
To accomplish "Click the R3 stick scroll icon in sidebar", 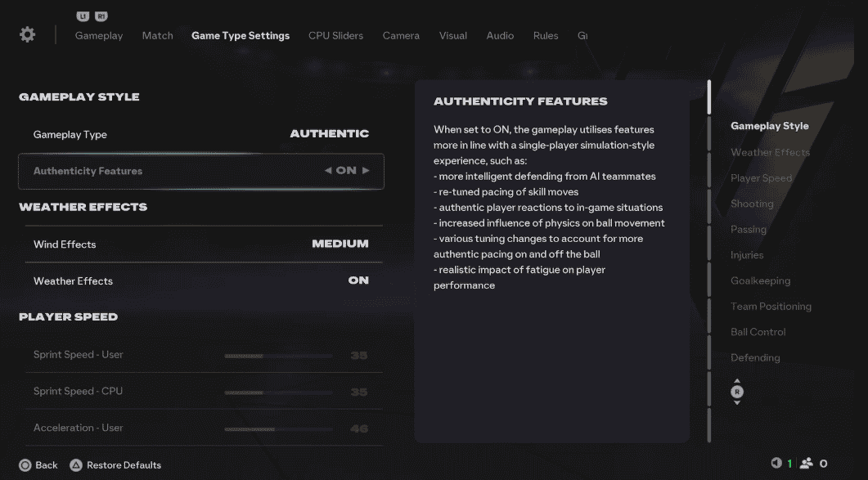I will click(x=736, y=392).
